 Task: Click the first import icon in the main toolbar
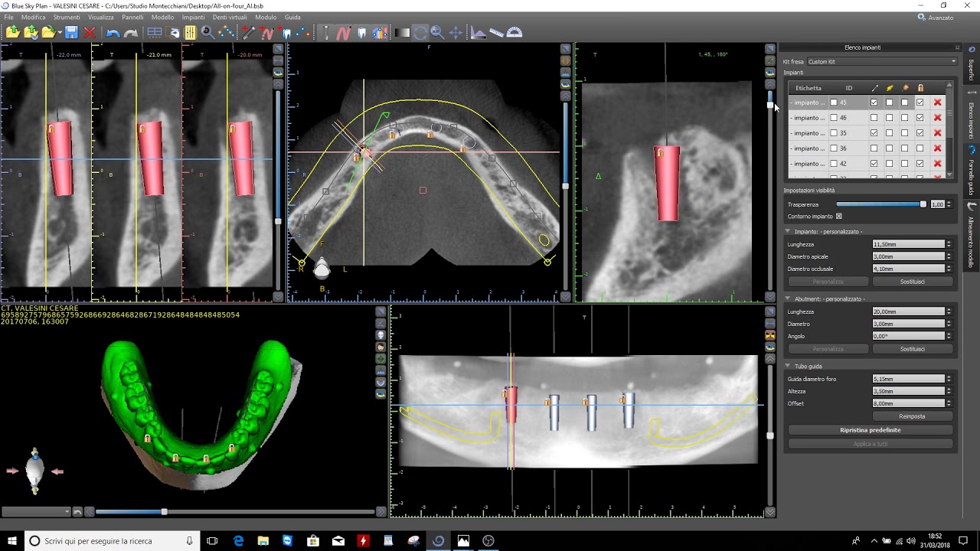pyautogui.click(x=13, y=33)
